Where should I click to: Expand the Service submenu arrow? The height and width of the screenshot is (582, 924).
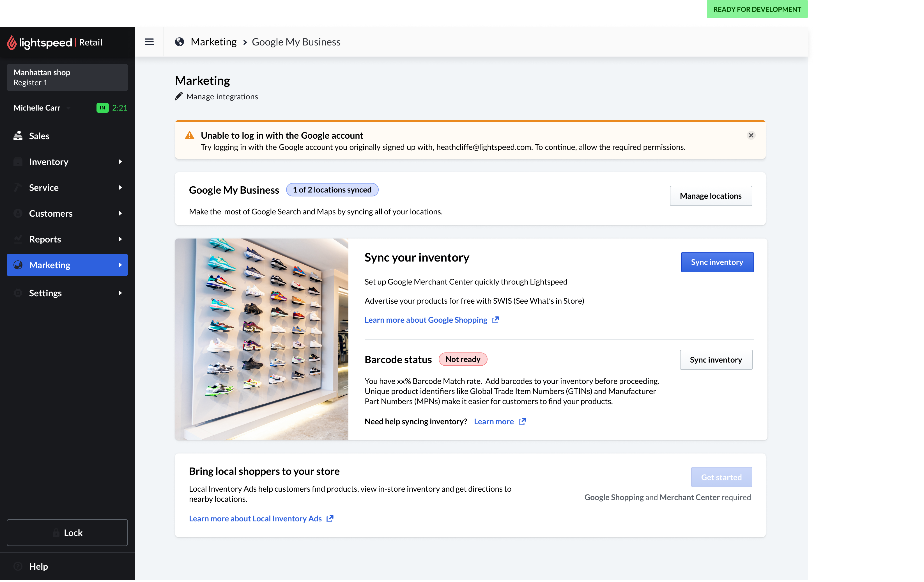click(x=121, y=187)
